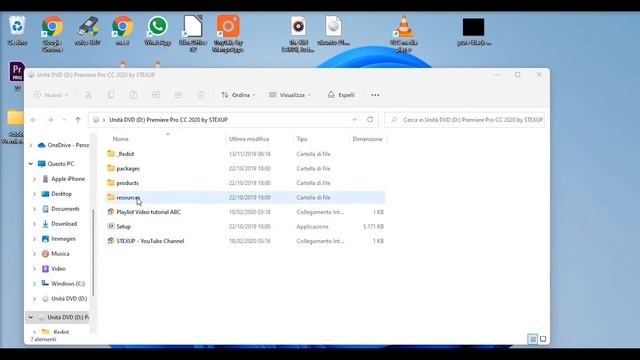Go up one folder level with up arrow
Screen dimensions: 640x360
pyautogui.click(x=78, y=120)
